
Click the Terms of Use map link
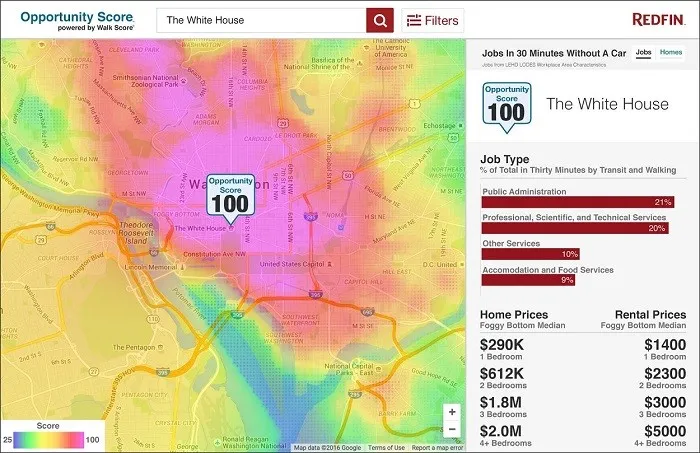387,448
